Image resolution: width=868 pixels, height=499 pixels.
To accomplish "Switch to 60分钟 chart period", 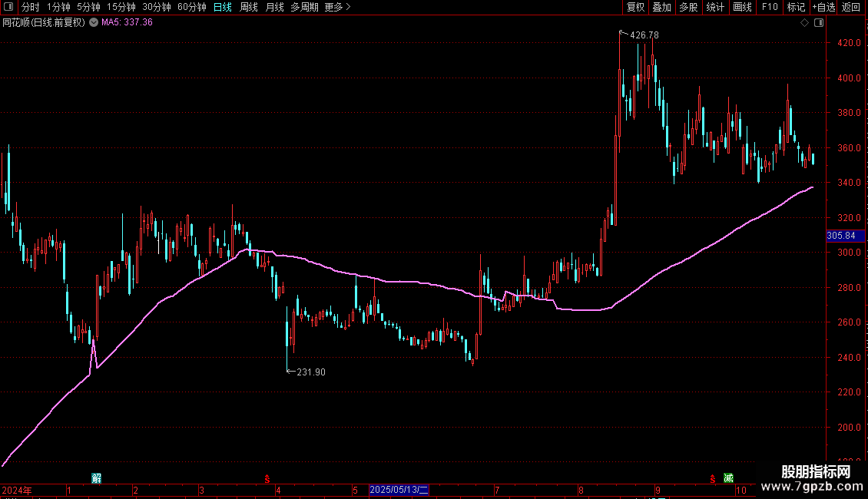I will click(x=192, y=7).
